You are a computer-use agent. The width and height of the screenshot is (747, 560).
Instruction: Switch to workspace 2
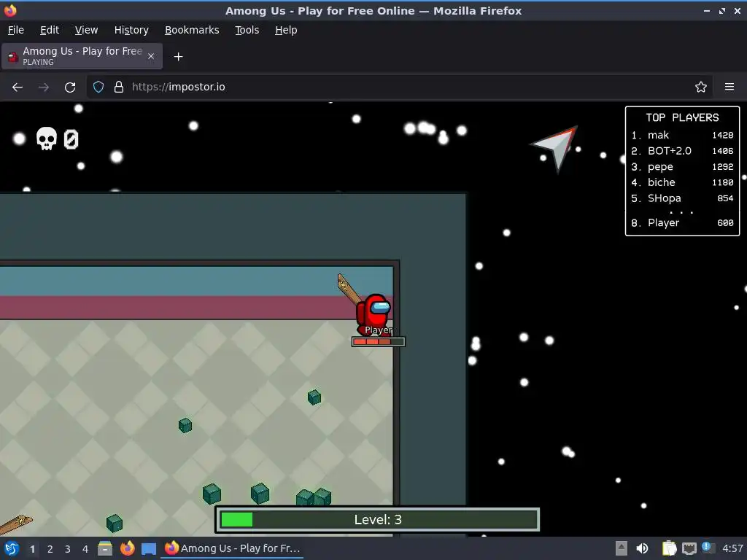click(x=50, y=549)
